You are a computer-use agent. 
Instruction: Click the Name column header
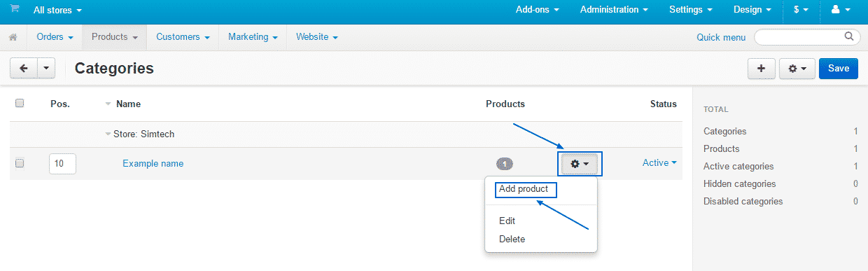(128, 104)
